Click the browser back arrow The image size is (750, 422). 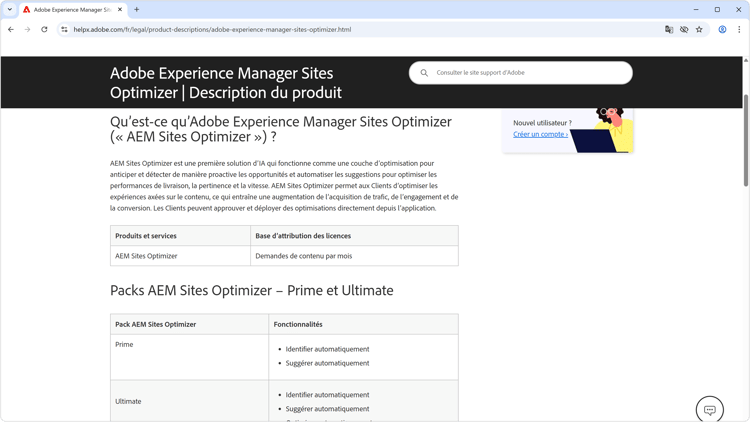pos(11,29)
